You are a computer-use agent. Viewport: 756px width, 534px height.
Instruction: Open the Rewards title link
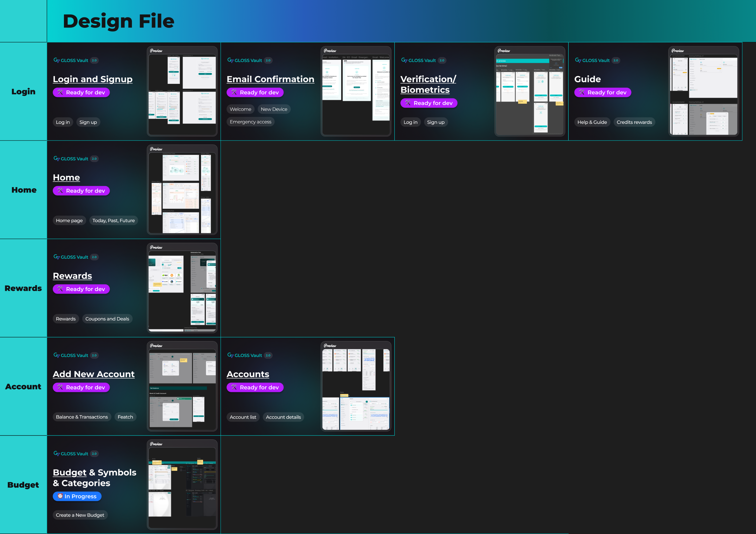(73, 276)
